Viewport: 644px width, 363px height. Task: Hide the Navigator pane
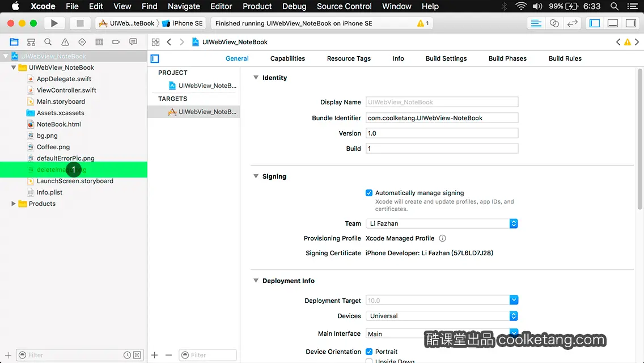pyautogui.click(x=595, y=23)
